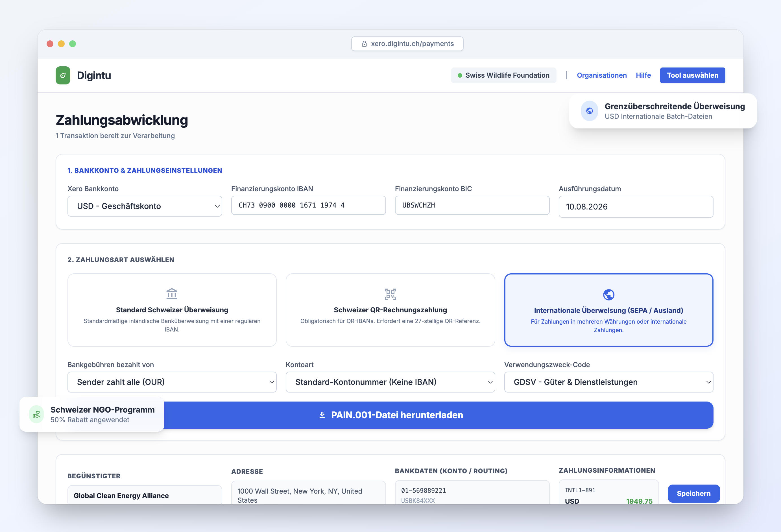Select Internationale Überweisung (SEPA / Ausland) option
781x532 pixels.
[608, 310]
